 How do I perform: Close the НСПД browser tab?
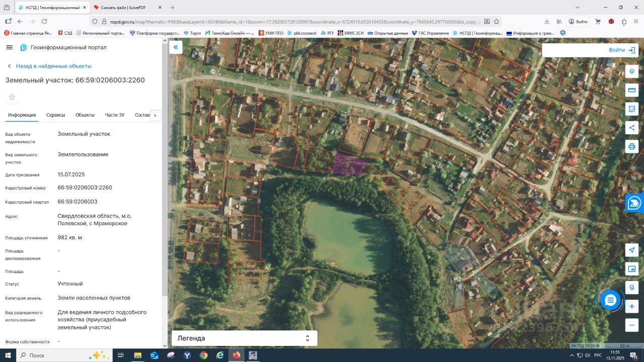(85, 8)
